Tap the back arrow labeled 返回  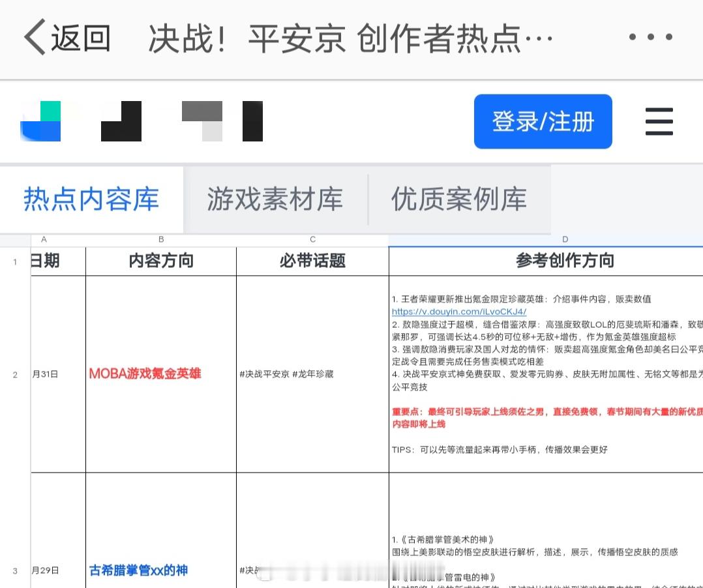coord(67,38)
